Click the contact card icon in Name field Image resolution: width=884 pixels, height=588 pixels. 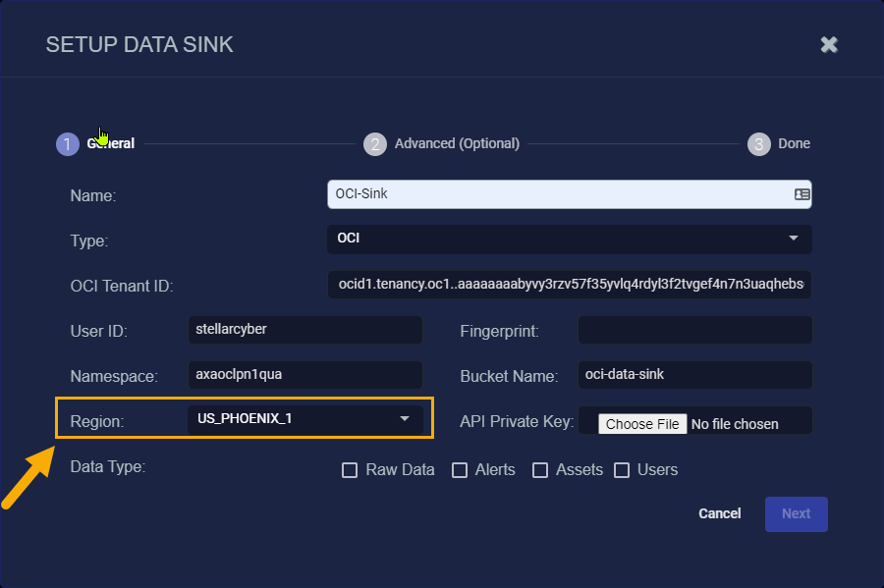click(801, 194)
